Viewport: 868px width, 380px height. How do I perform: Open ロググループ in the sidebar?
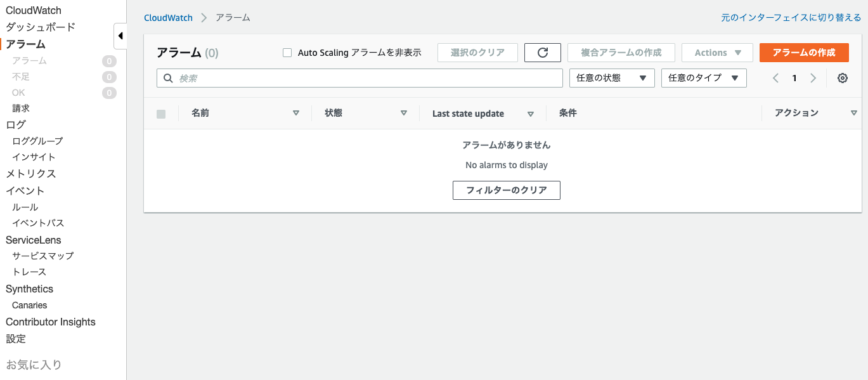(x=37, y=141)
